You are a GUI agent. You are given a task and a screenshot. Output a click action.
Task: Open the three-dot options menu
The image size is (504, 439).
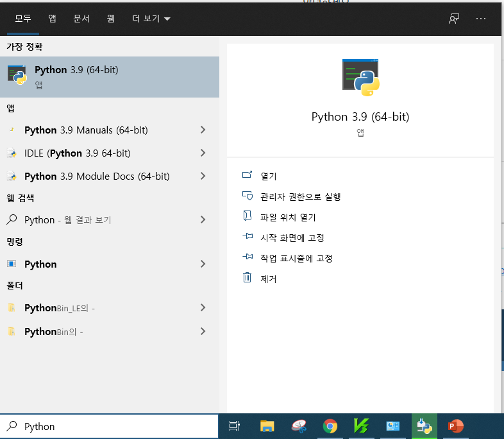[481, 19]
